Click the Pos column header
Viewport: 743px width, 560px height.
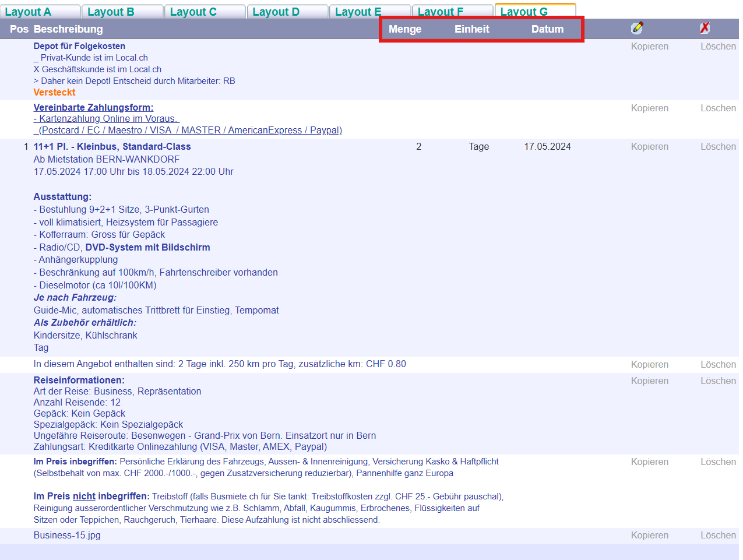click(x=19, y=29)
